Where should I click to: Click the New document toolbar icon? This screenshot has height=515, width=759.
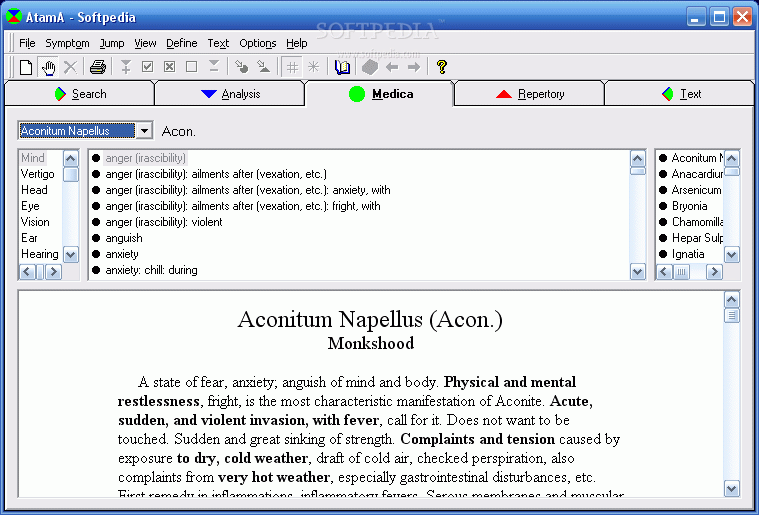(26, 67)
